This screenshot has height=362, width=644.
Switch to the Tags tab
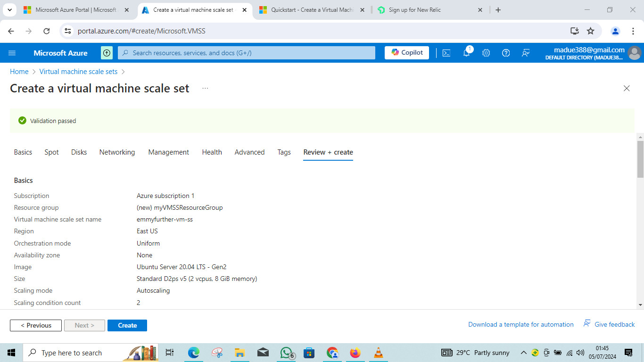(284, 152)
